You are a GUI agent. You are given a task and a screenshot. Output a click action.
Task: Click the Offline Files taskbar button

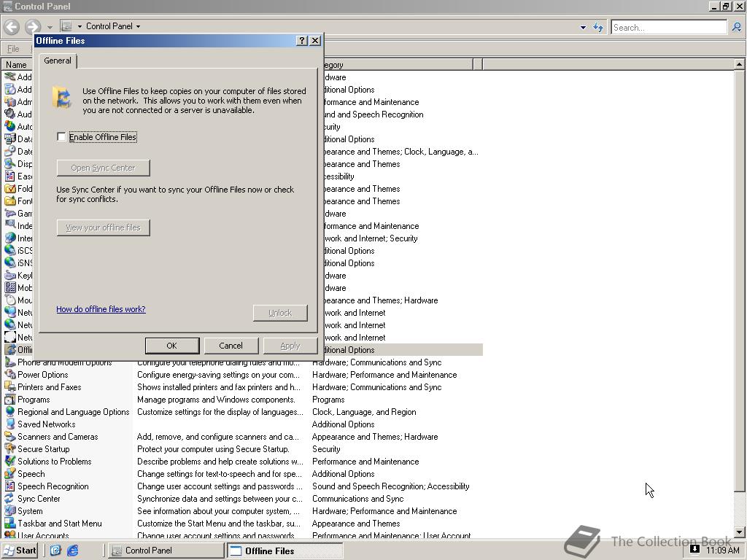coord(285,551)
